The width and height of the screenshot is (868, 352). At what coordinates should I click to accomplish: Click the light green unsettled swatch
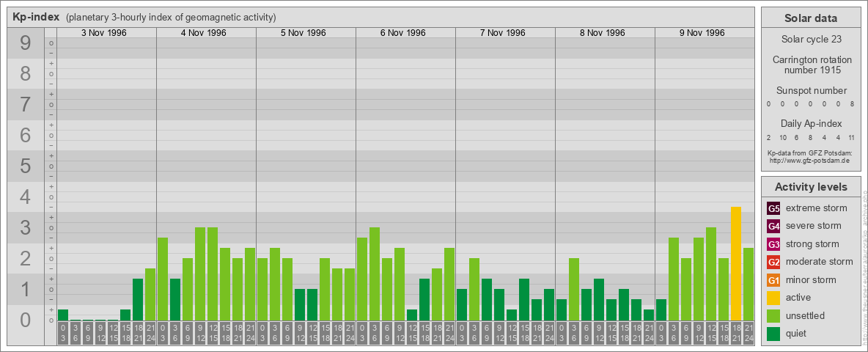[x=773, y=315]
